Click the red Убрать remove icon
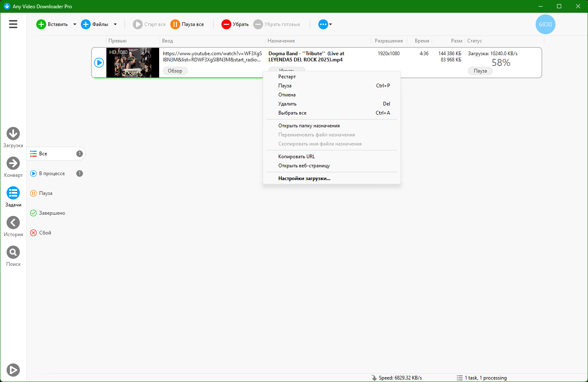This screenshot has height=382, width=588. (x=226, y=24)
